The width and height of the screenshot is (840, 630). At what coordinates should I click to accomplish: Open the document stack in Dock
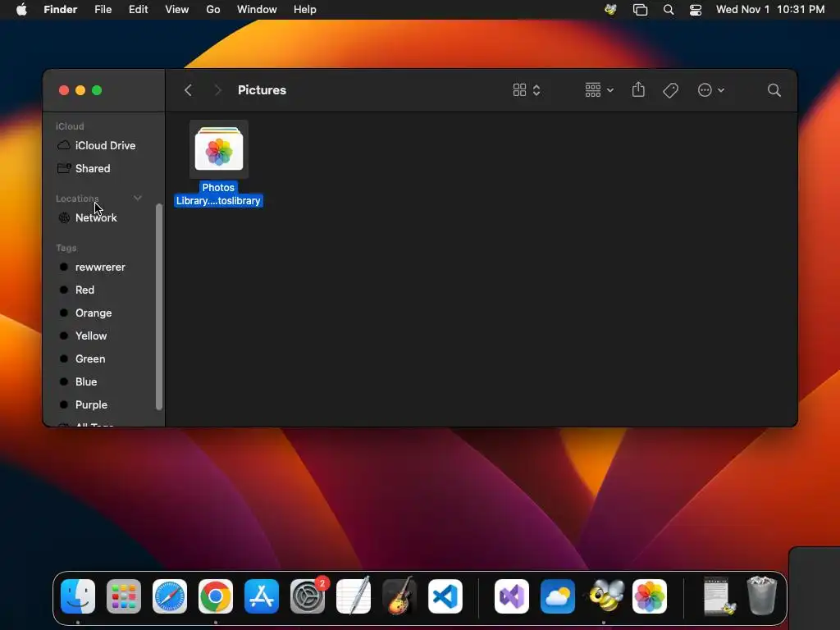point(717,596)
